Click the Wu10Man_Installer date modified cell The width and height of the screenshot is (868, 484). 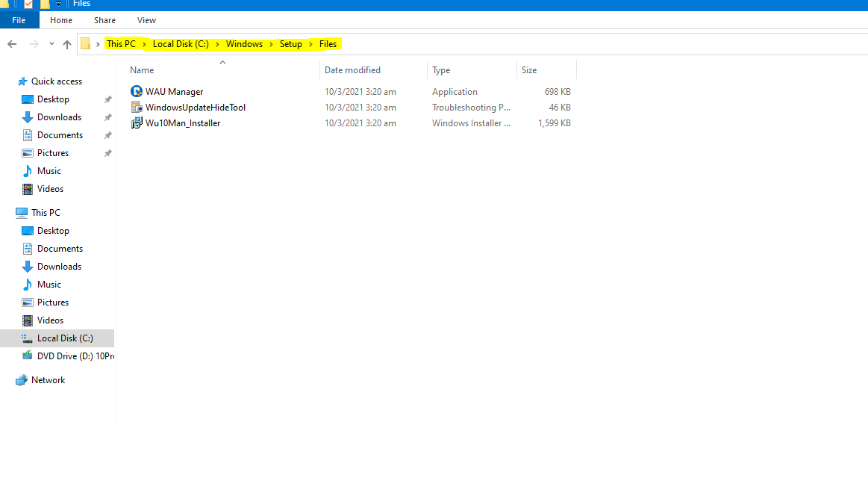(360, 123)
